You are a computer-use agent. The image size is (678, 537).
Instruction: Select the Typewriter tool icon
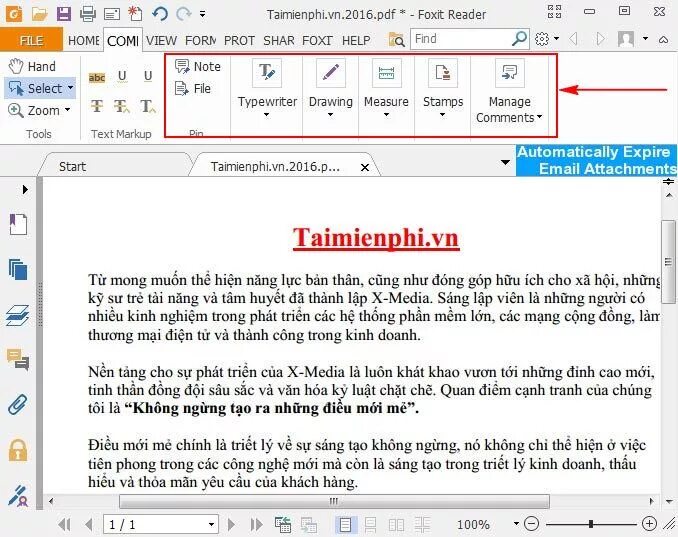pyautogui.click(x=267, y=73)
